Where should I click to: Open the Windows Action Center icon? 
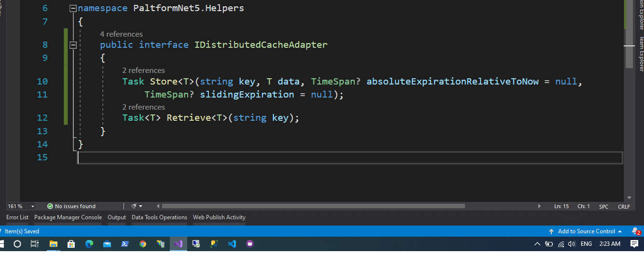[634, 244]
